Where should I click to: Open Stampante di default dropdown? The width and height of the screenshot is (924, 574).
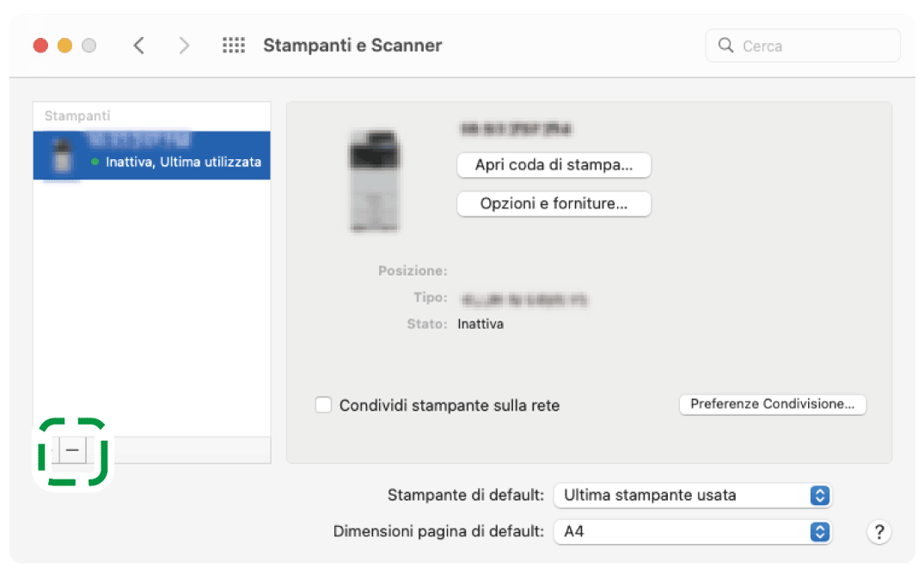pos(693,495)
